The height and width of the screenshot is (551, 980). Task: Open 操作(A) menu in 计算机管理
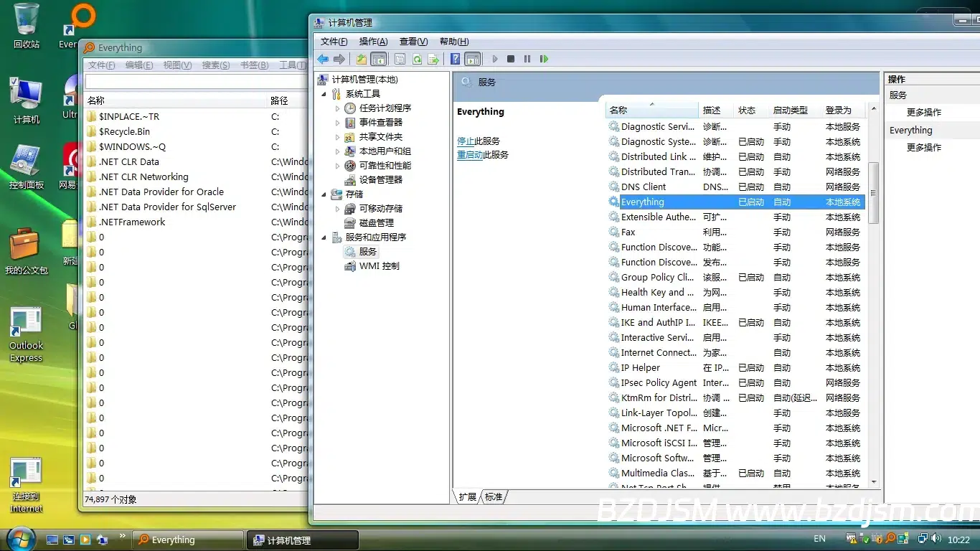pos(373,42)
